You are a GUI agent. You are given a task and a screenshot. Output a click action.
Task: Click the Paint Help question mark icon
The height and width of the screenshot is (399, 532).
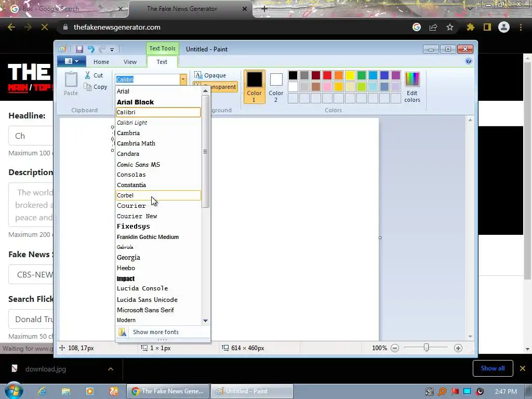[x=469, y=61]
